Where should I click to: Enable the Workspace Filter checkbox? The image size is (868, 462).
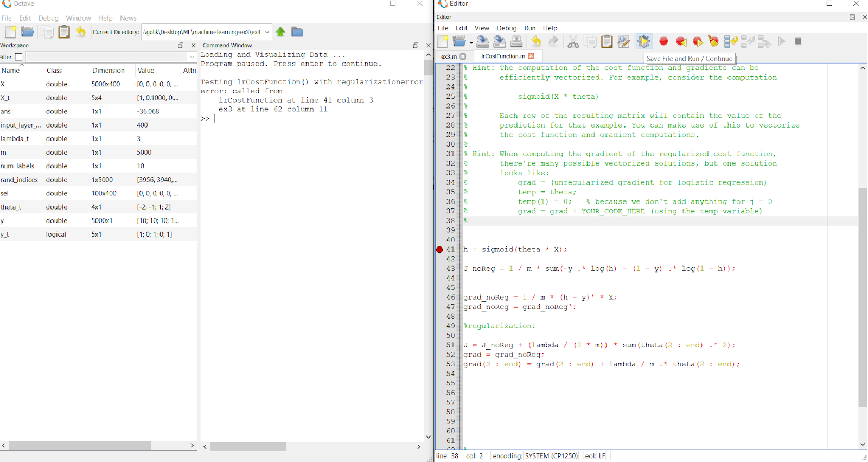pyautogui.click(x=18, y=57)
